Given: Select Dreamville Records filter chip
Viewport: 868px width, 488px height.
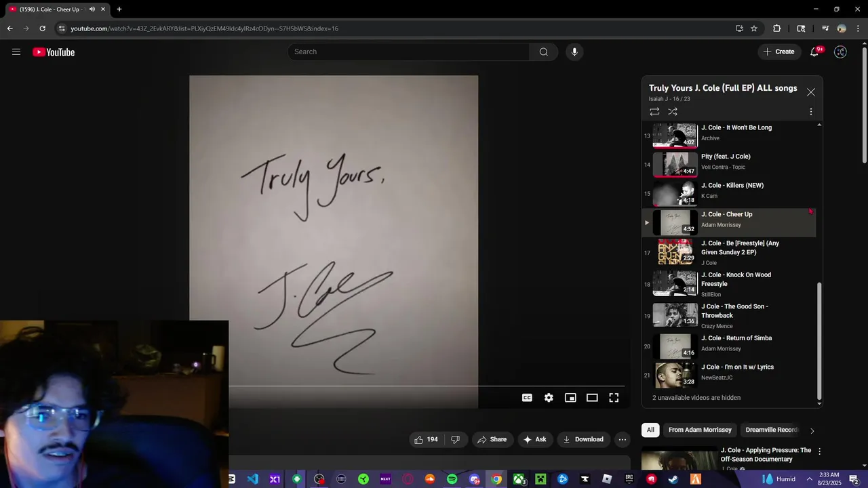Looking at the screenshot, I should (772, 430).
